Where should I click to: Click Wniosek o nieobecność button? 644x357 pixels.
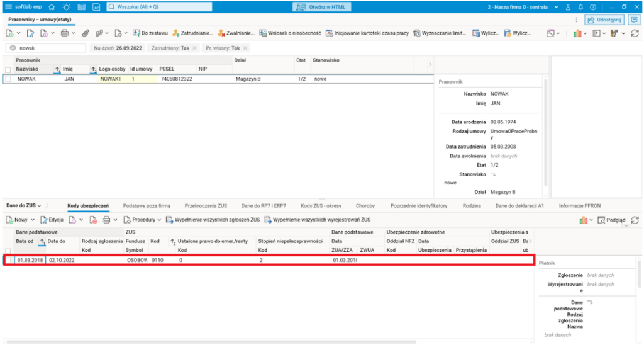point(290,33)
